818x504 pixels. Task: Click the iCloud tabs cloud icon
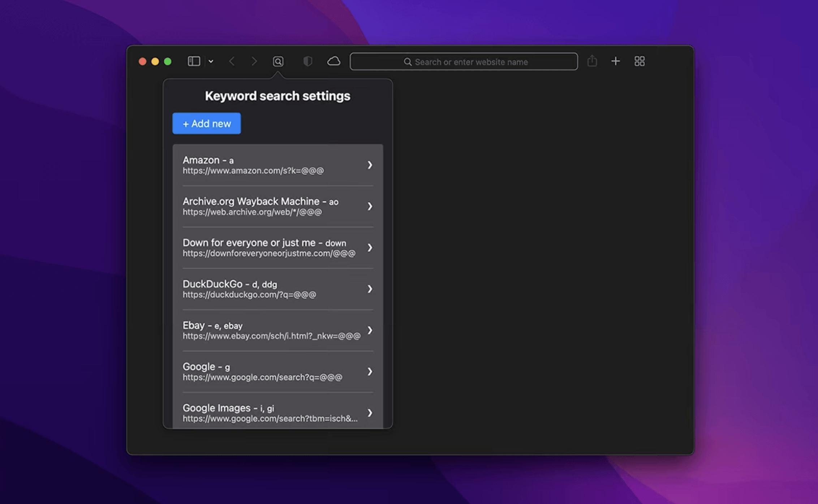[333, 61]
